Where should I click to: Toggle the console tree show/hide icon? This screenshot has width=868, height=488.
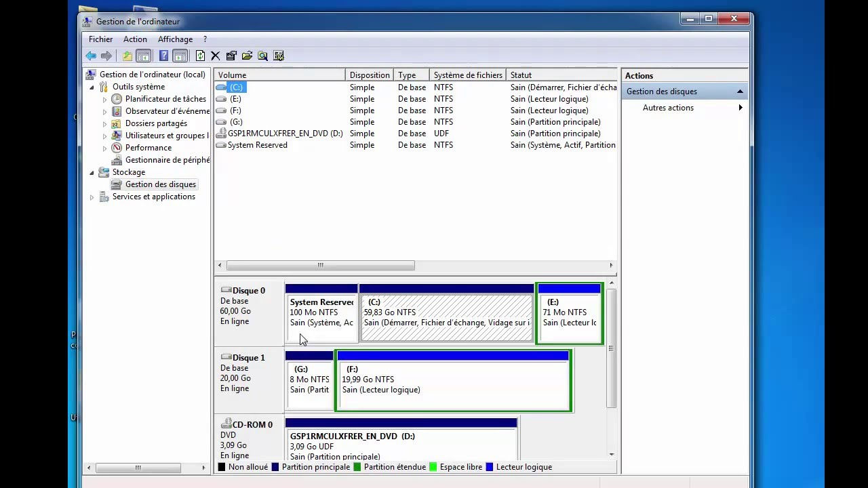(x=143, y=56)
